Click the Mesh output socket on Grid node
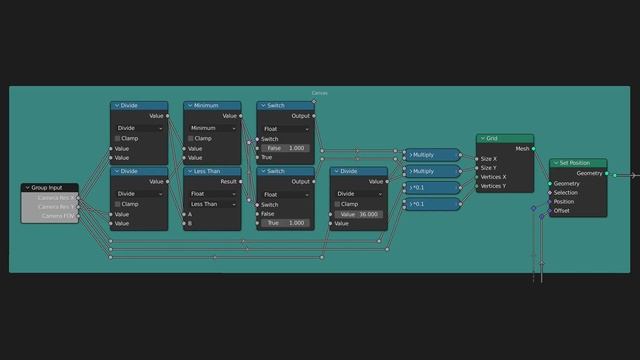This screenshot has height=360, width=640. (x=533, y=149)
